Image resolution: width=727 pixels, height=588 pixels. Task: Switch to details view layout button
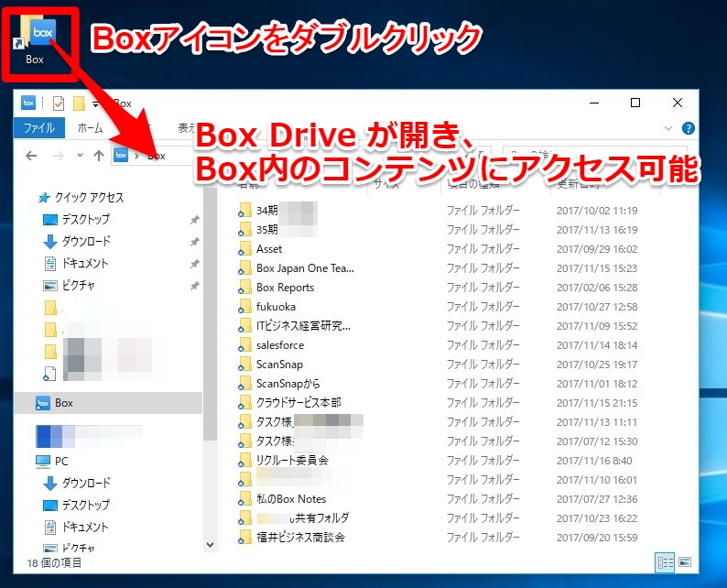pyautogui.click(x=665, y=563)
